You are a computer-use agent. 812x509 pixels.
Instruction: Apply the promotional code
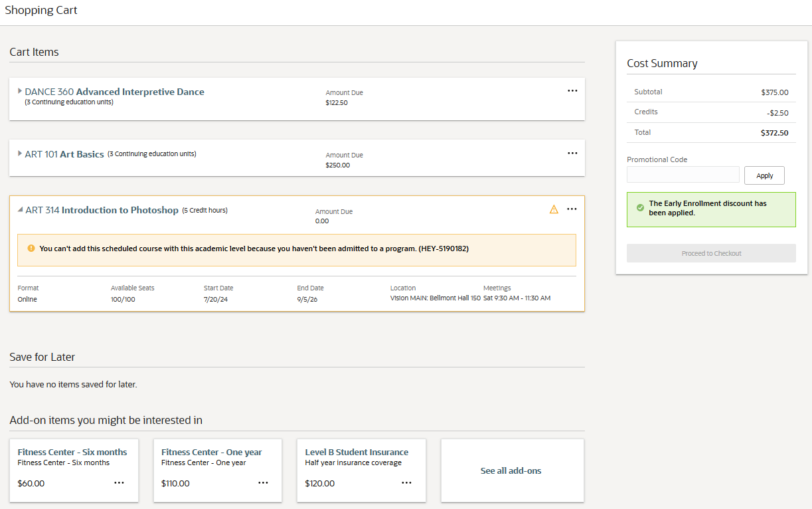(x=764, y=175)
